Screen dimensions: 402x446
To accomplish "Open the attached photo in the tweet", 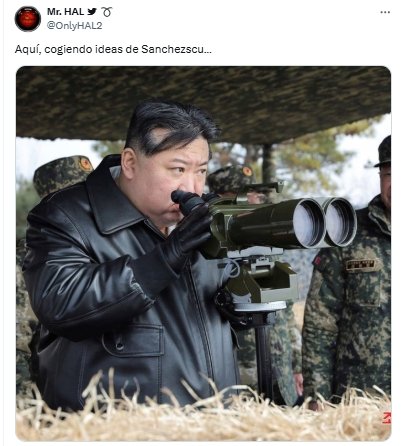I will (203, 253).
